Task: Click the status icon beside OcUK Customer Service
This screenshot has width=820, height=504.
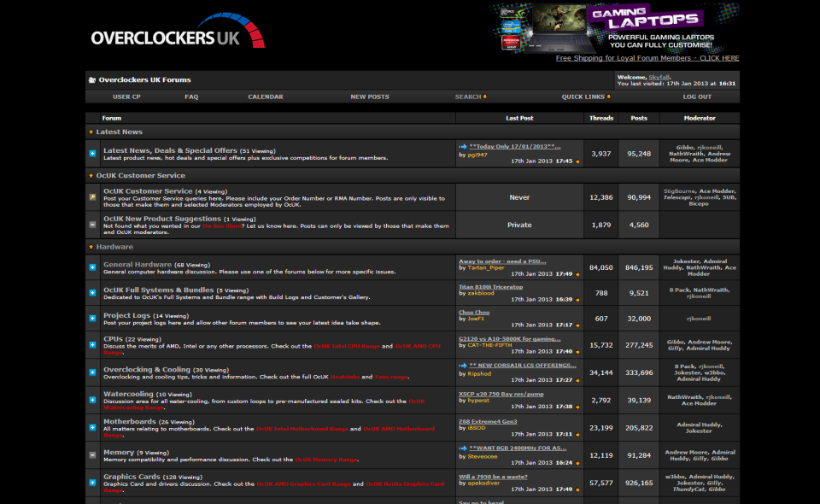Action: [92, 196]
